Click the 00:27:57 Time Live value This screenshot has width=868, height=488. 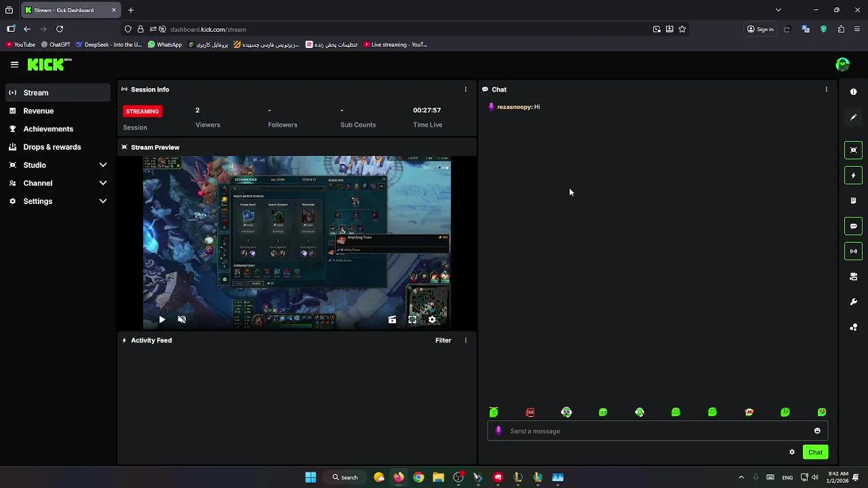tap(427, 110)
